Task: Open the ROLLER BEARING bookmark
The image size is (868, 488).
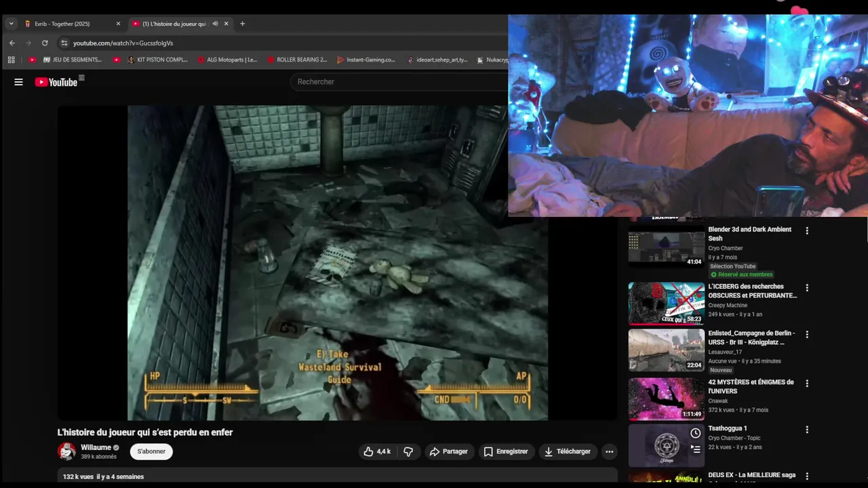Action: tap(297, 60)
